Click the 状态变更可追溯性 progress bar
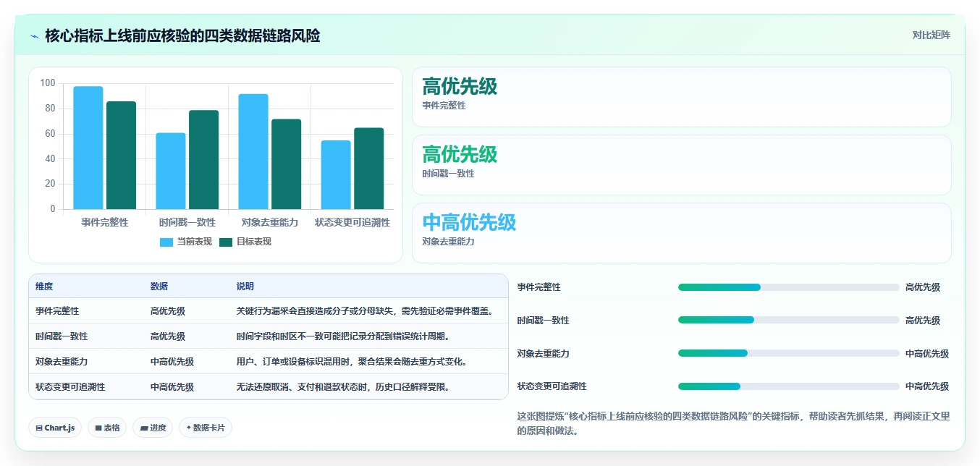980x466 pixels. (x=788, y=386)
